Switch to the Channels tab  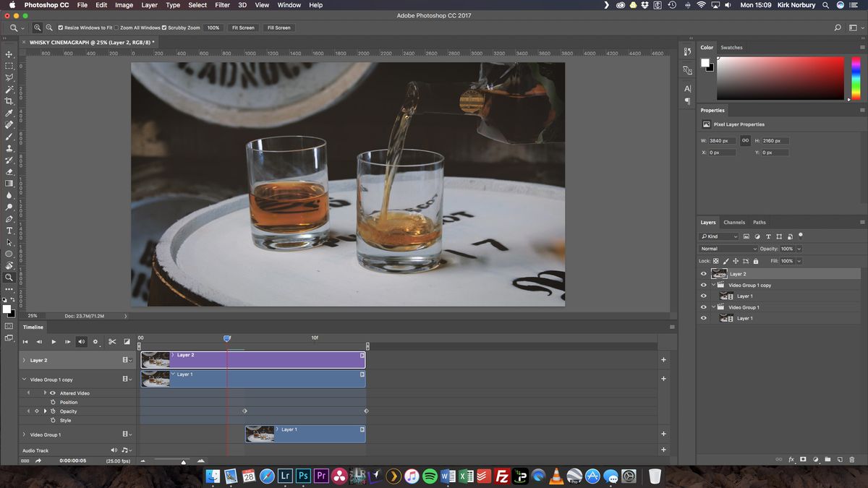coord(734,222)
